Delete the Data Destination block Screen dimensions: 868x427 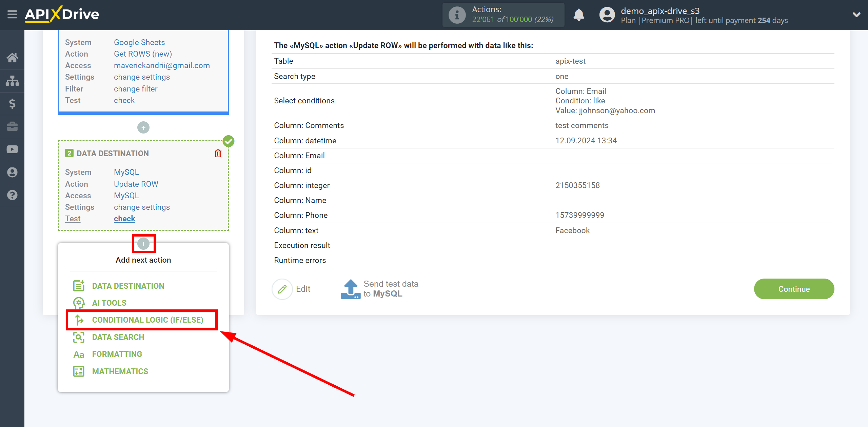point(218,154)
